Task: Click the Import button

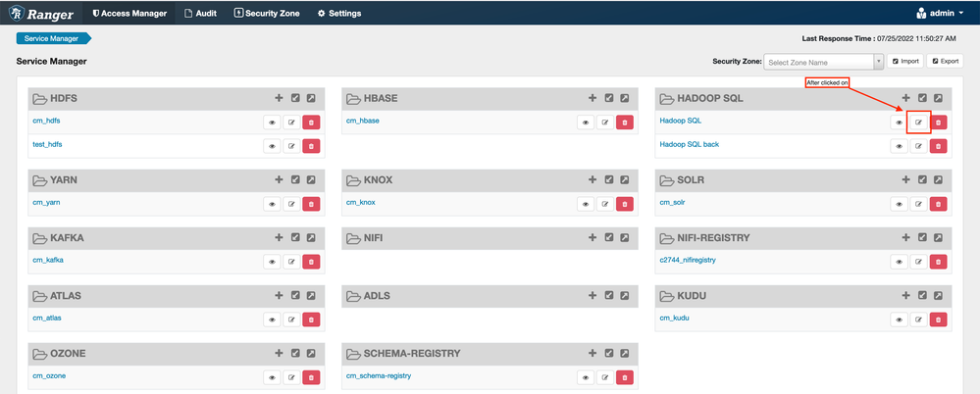Action: [905, 61]
